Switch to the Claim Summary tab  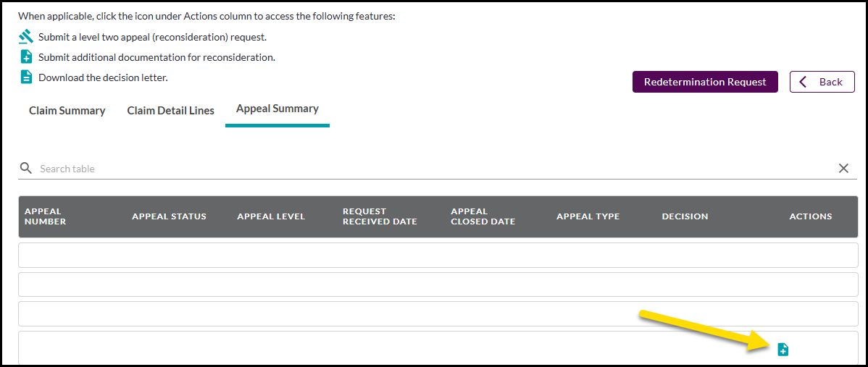click(67, 111)
